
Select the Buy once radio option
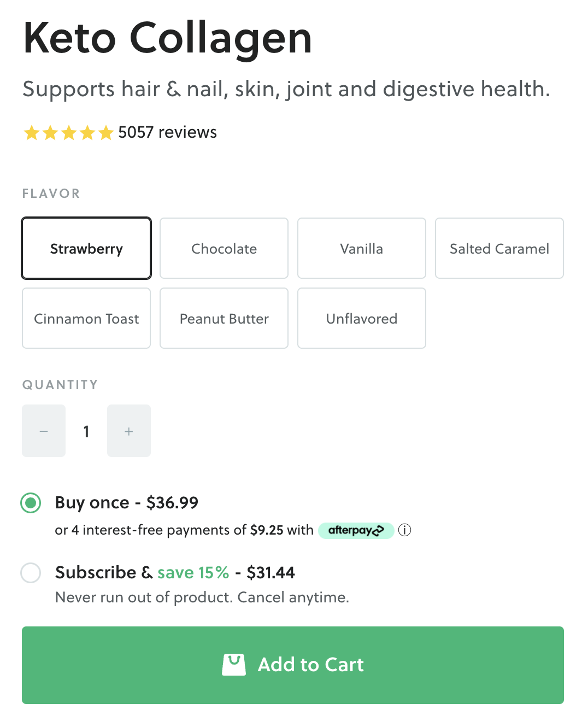click(31, 503)
